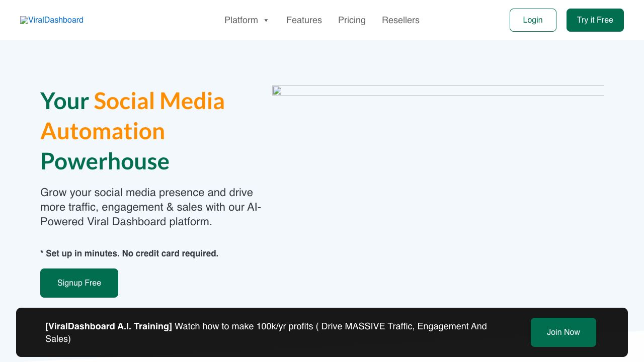Hit the green Signup Free button
The height and width of the screenshot is (362, 644).
coord(79,283)
